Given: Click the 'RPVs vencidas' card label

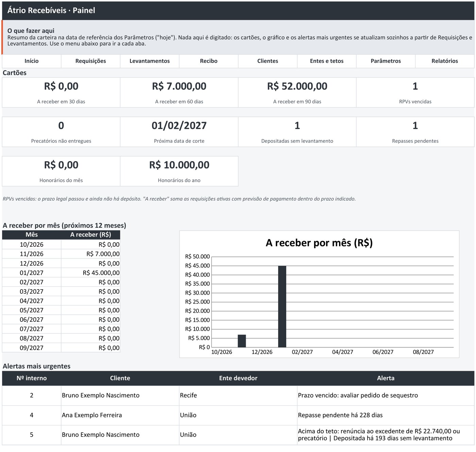Looking at the screenshot, I should [x=415, y=102].
